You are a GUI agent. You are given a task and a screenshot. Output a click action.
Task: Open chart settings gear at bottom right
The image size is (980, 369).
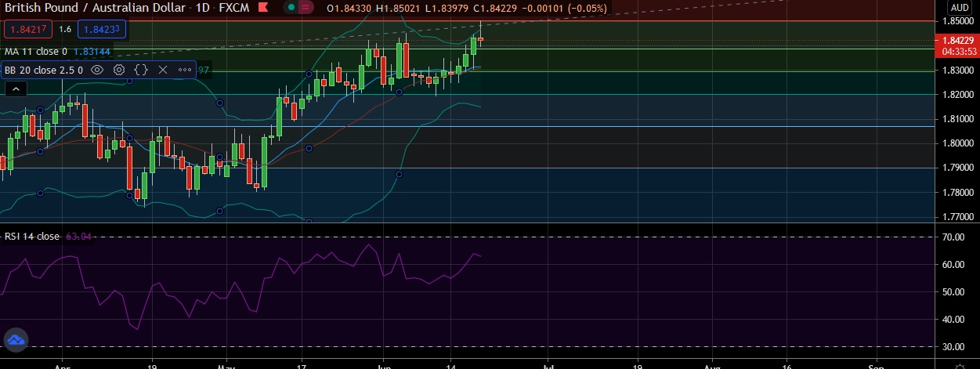[x=960, y=365]
